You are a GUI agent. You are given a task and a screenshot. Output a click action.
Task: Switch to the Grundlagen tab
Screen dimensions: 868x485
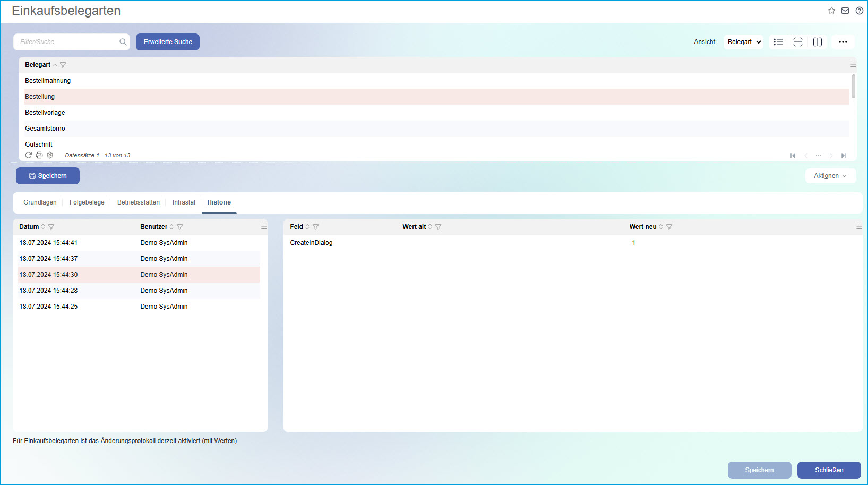pyautogui.click(x=40, y=202)
